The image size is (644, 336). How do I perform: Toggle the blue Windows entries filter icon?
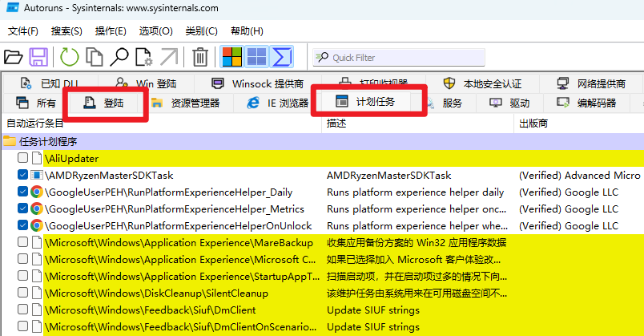click(256, 57)
